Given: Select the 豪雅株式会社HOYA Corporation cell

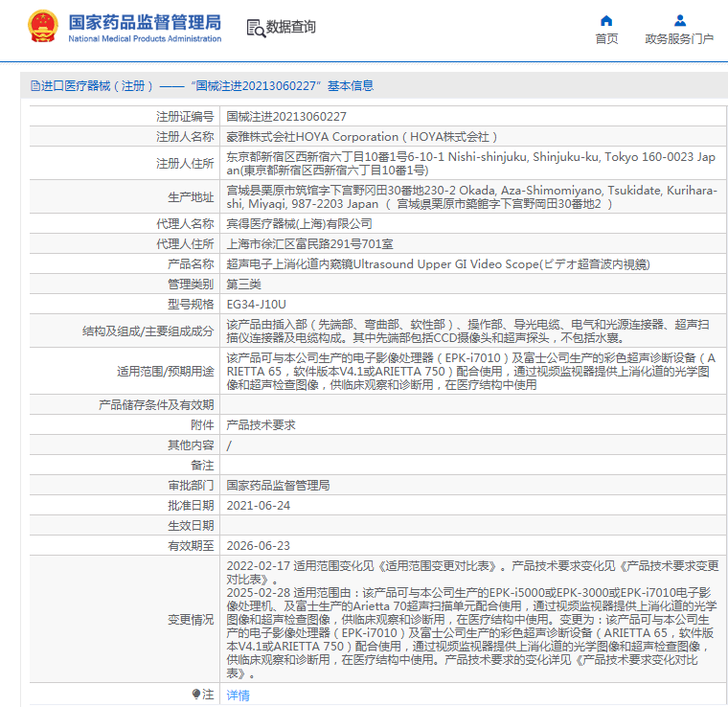Looking at the screenshot, I should [472, 136].
